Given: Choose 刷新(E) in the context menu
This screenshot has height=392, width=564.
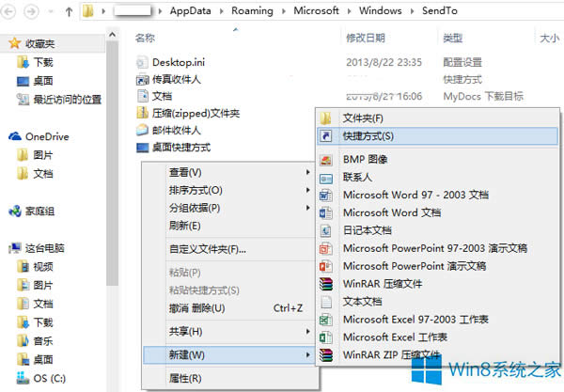Looking at the screenshot, I should coord(184,226).
